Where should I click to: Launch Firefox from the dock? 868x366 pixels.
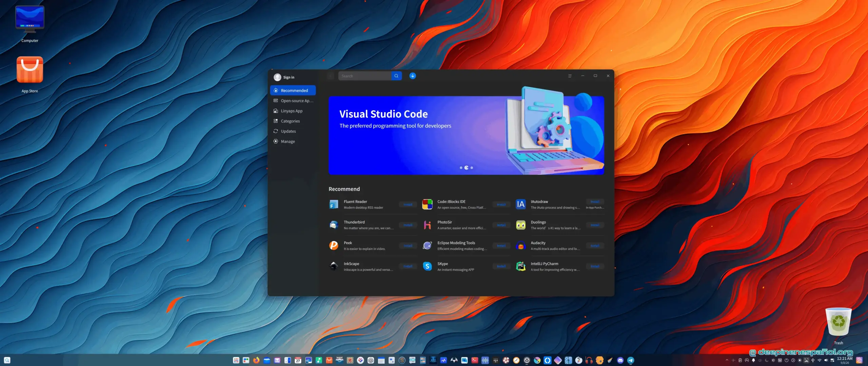[256, 360]
